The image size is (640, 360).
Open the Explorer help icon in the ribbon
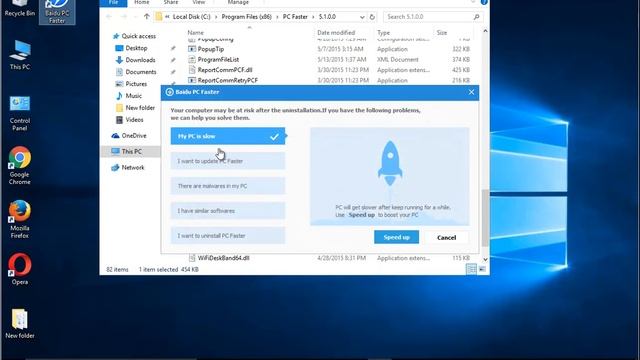pos(484,2)
